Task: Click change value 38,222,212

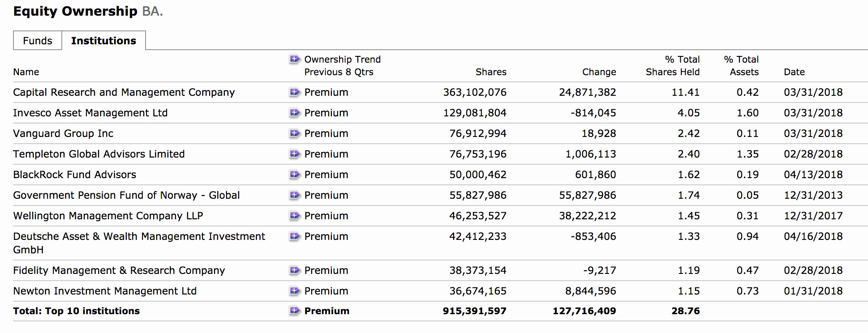Action: tap(588, 216)
